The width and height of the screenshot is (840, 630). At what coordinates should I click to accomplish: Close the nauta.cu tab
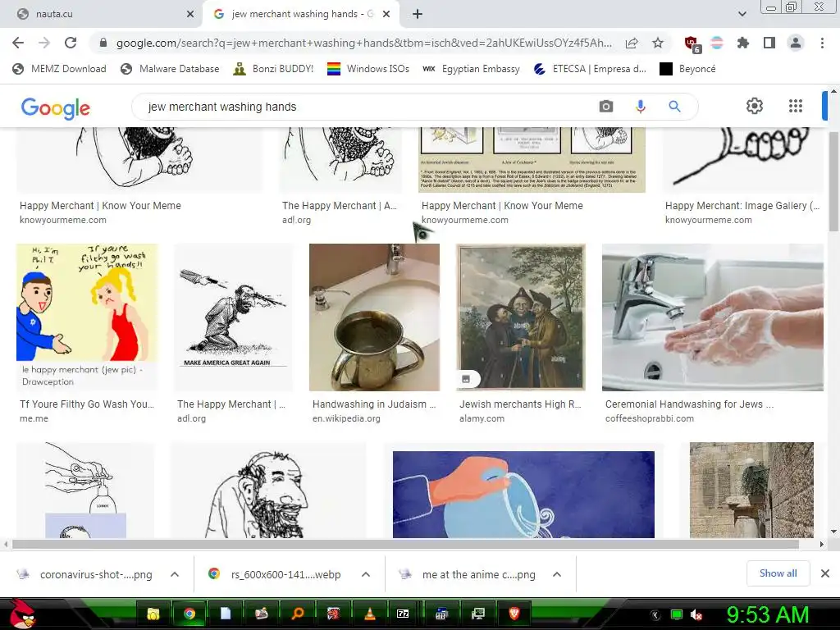tap(190, 14)
